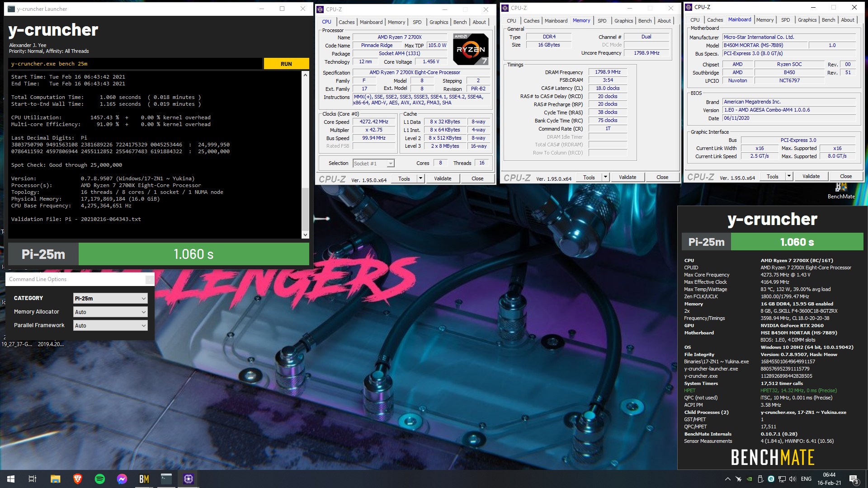Click the AMD Ryzen 7 logo in CPU-Z
The width and height of the screenshot is (868, 488).
(471, 49)
